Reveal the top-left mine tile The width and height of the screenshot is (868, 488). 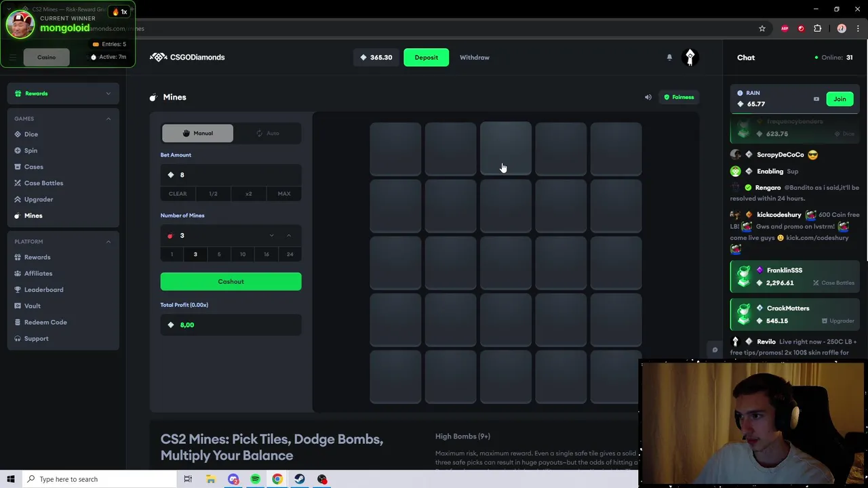[395, 149]
